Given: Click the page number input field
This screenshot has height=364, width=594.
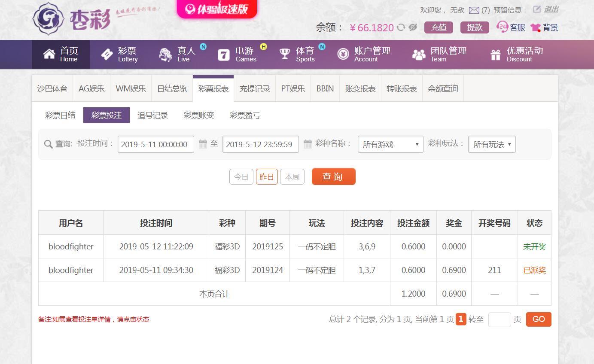Looking at the screenshot, I should click(x=499, y=319).
